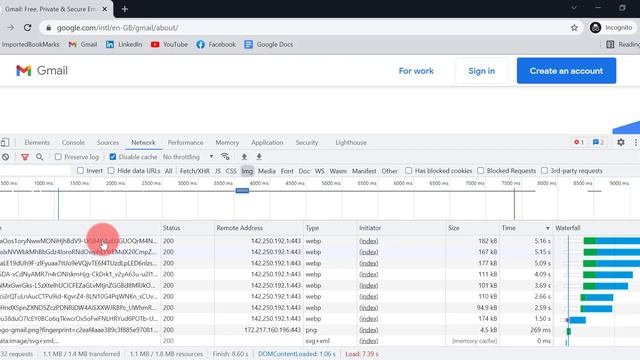Open the Google Docs bookmark
Screen dimensions: 640x360
pyautogui.click(x=269, y=44)
